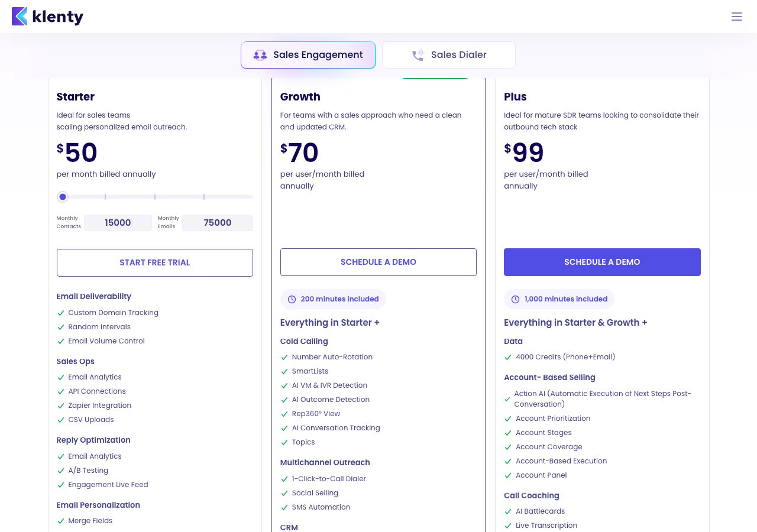Click checkmark beside A/B Testing

tap(60, 471)
